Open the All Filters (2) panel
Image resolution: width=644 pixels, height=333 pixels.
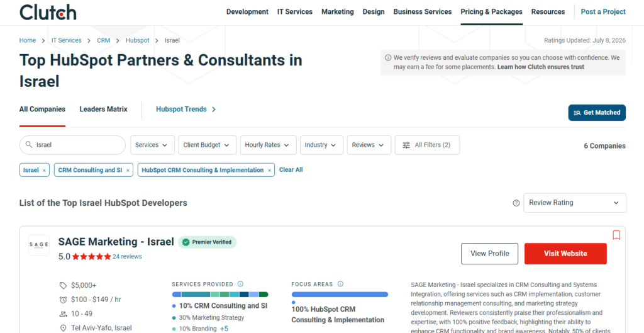tap(427, 145)
